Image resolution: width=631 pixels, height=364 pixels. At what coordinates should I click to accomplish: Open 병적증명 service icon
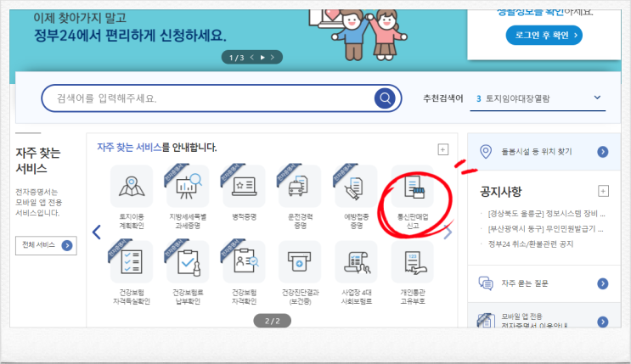[244, 187]
